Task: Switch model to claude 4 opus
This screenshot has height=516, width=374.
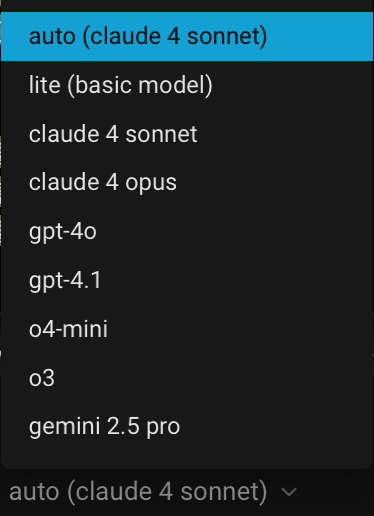Action: tap(187, 183)
